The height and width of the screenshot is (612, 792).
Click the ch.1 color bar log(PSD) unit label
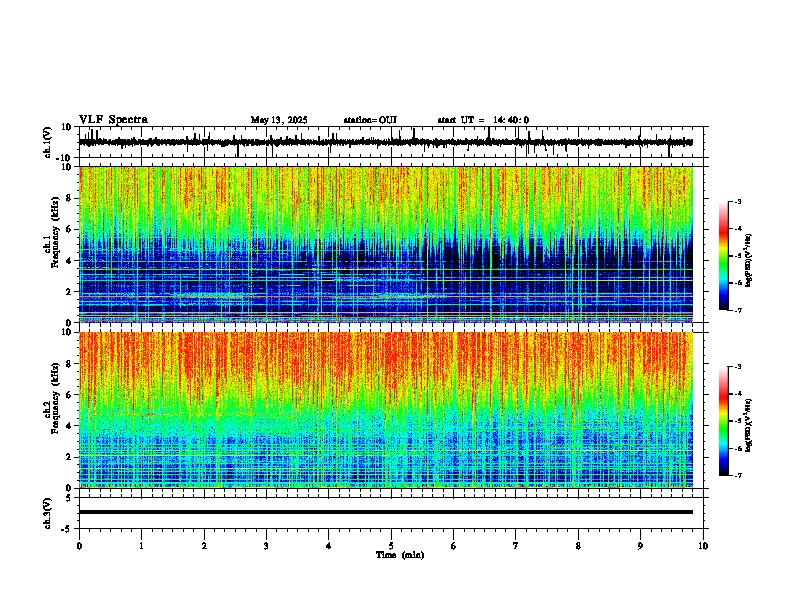coord(748,261)
